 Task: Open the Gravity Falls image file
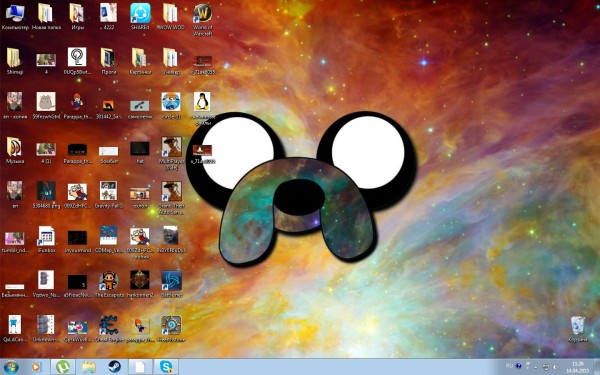tap(109, 195)
